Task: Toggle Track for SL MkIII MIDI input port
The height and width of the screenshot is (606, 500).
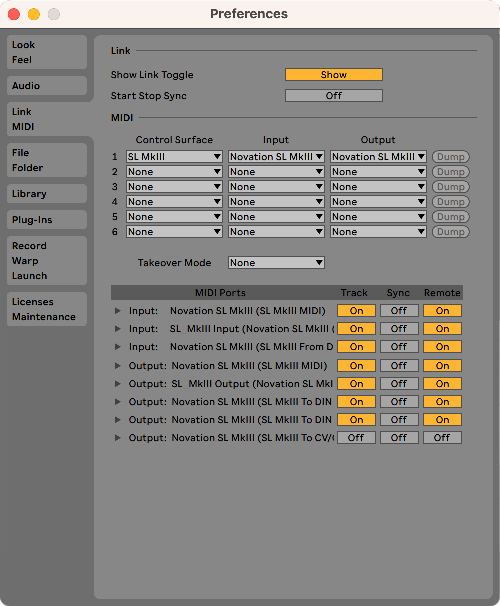Action: click(x=356, y=311)
